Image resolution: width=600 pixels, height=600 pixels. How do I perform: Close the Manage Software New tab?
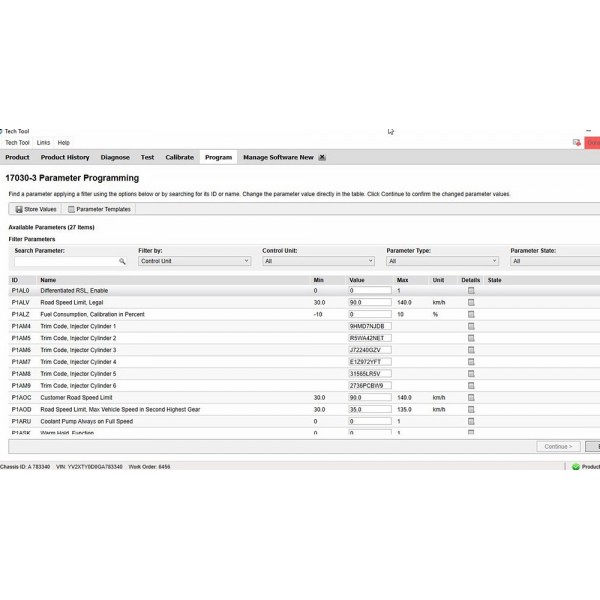tap(322, 157)
